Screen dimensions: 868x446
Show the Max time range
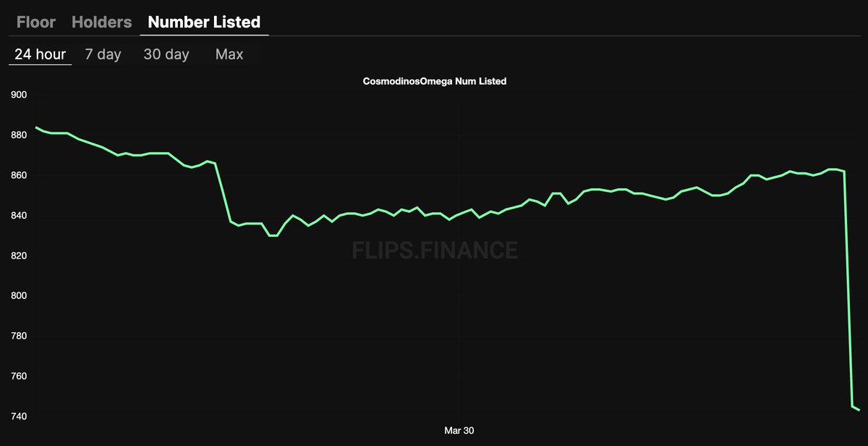tap(229, 54)
